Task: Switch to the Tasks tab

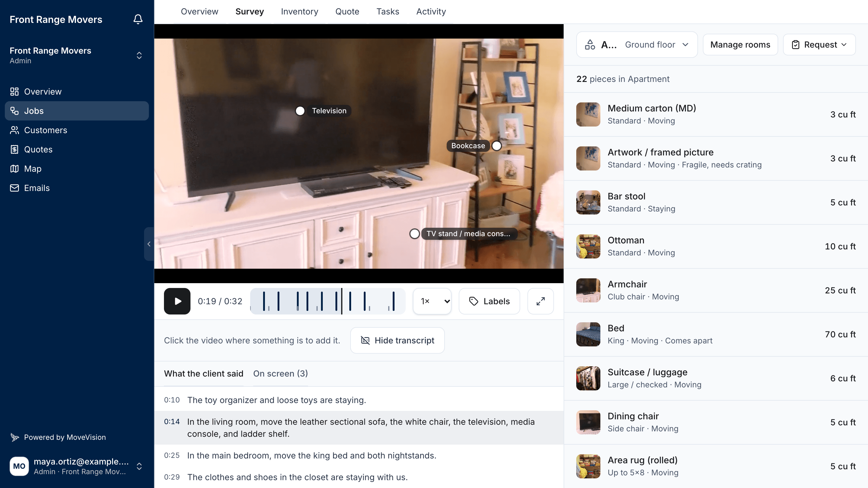Action: point(388,11)
